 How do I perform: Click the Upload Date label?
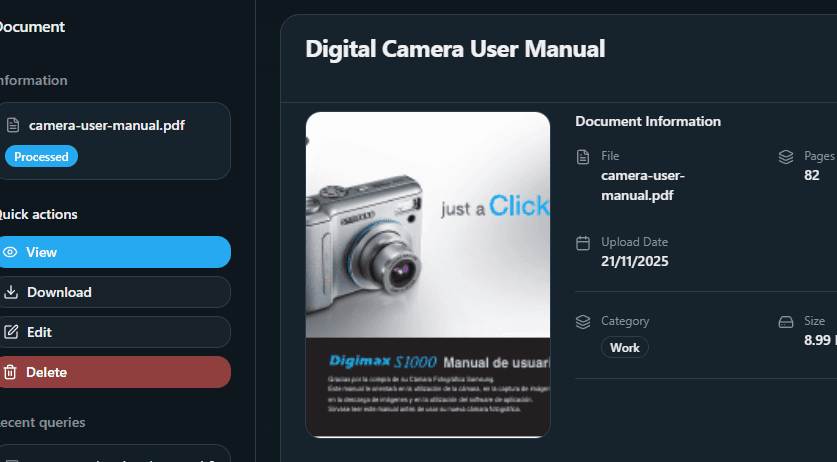pyautogui.click(x=634, y=242)
